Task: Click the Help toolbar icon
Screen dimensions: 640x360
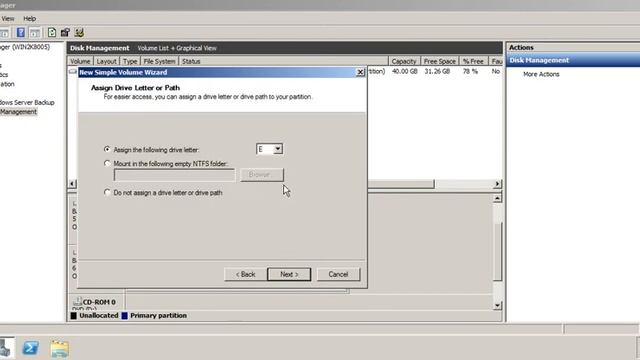Action: point(21,33)
